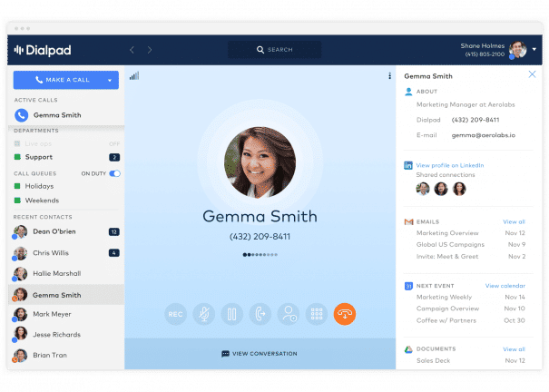The height and width of the screenshot is (392, 549).
Task: Click the first shared connection avatar
Action: point(423,189)
